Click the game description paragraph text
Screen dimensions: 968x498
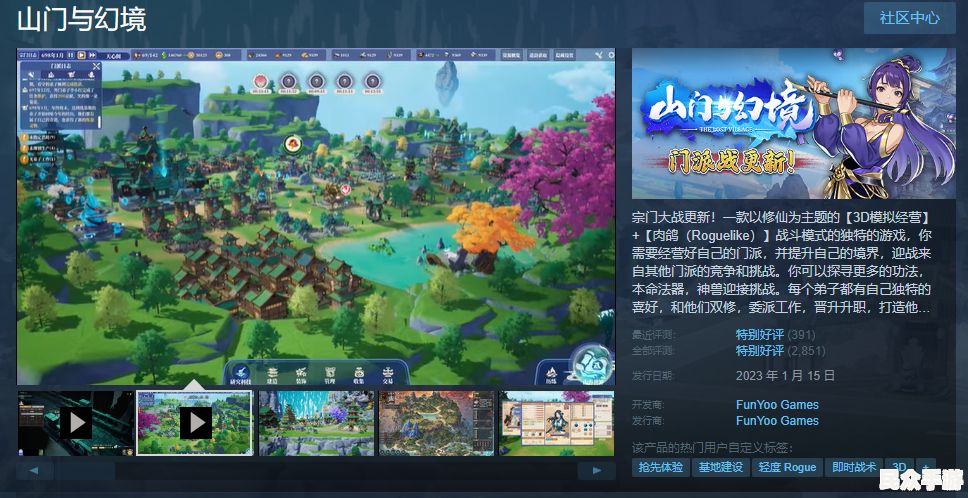click(x=782, y=262)
